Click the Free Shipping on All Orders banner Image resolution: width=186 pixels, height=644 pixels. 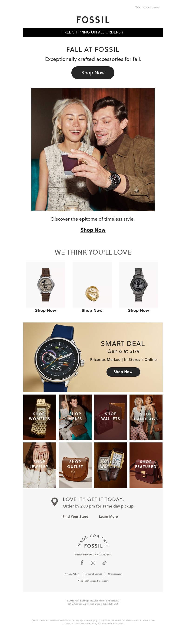point(93,33)
